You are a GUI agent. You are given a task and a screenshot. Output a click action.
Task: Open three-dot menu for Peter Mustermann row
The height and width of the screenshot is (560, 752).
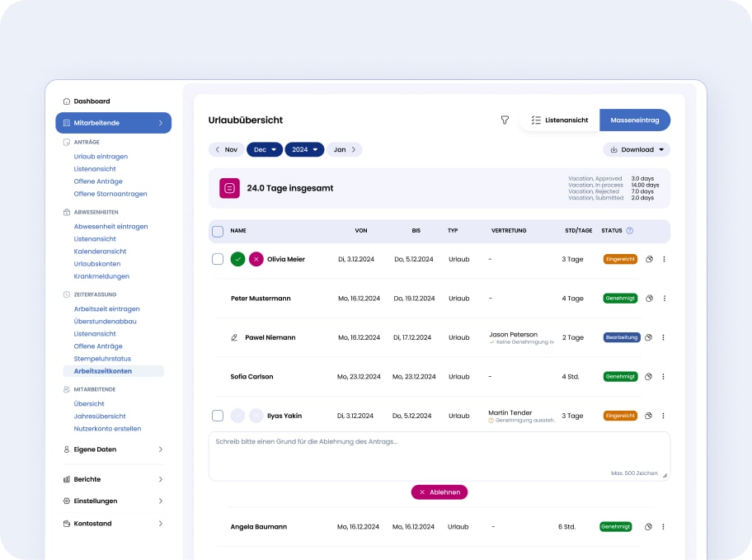point(665,299)
